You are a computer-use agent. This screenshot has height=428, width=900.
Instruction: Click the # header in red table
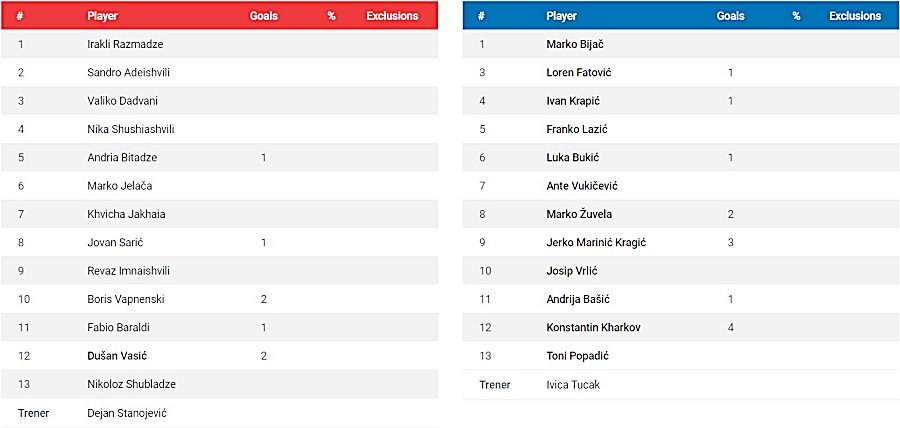point(20,16)
